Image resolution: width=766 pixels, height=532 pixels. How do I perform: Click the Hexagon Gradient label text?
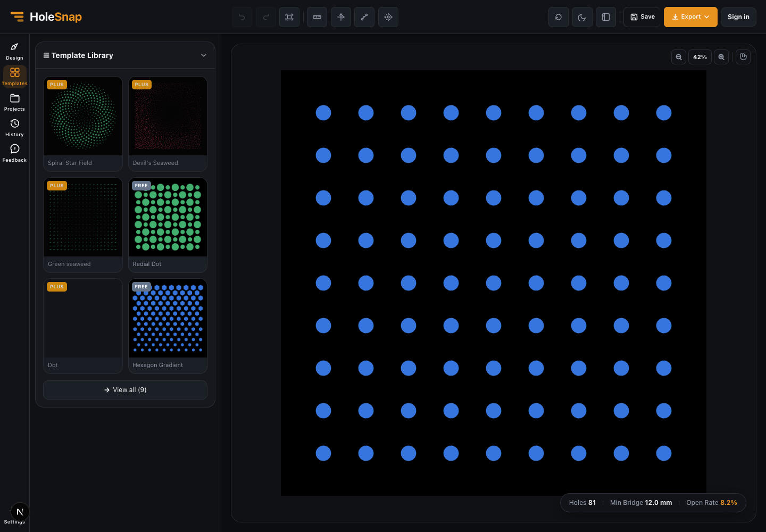(157, 365)
